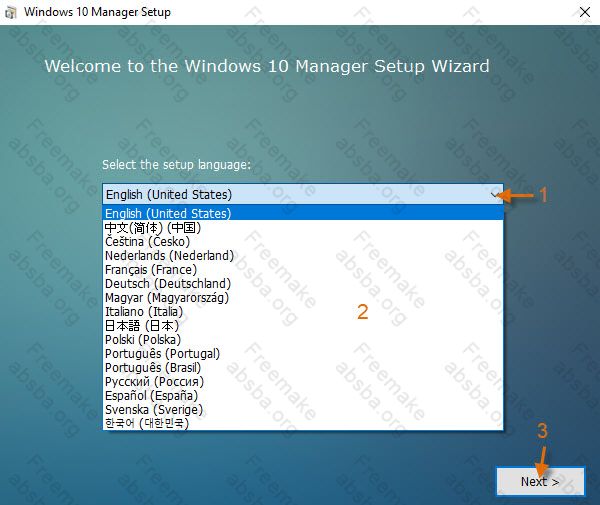Select English (United States) in the list
Image resolution: width=600 pixels, height=505 pixels.
303,213
